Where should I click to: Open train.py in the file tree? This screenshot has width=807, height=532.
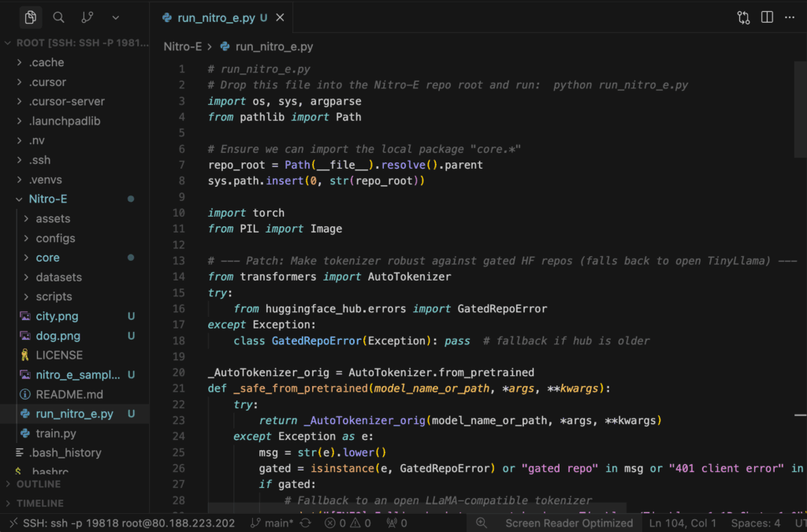56,433
